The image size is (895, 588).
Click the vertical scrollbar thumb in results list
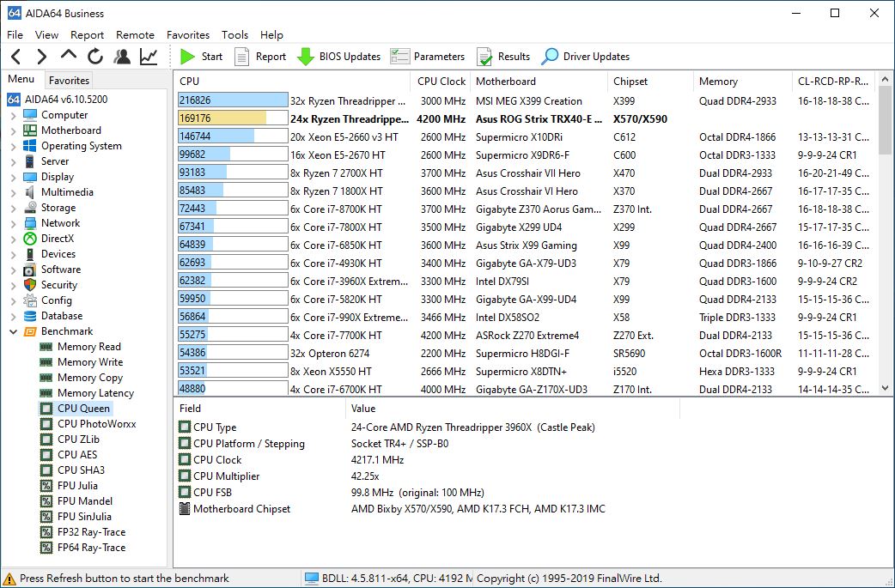coord(885,120)
